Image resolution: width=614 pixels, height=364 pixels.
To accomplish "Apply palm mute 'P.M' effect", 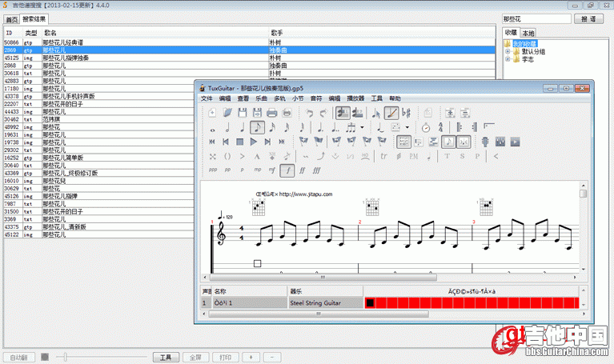I will (x=414, y=156).
